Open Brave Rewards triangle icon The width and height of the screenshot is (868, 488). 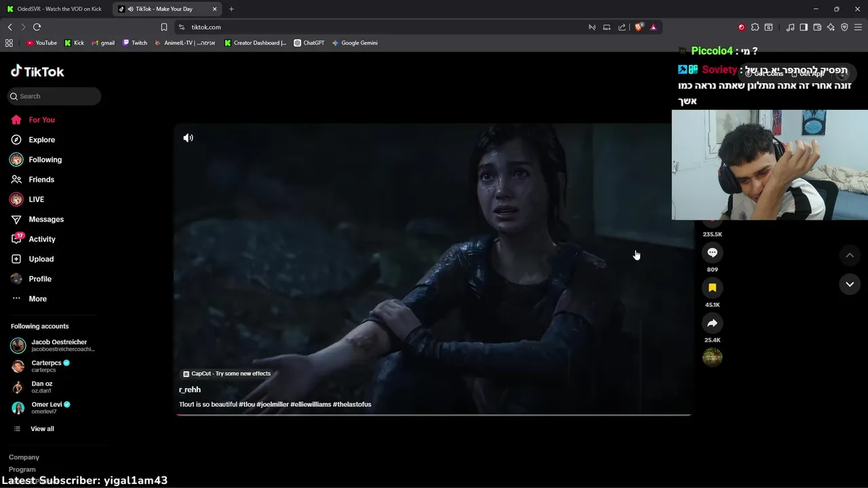653,27
